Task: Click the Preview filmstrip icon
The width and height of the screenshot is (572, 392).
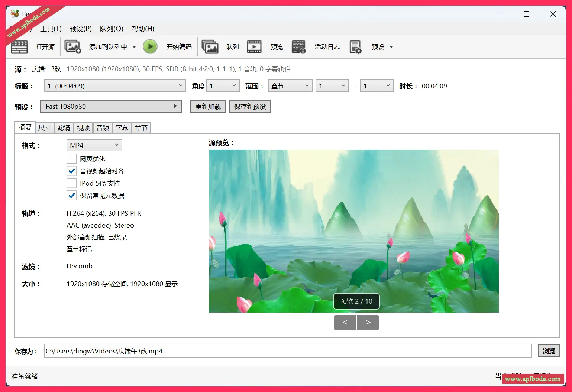Action: (x=254, y=47)
